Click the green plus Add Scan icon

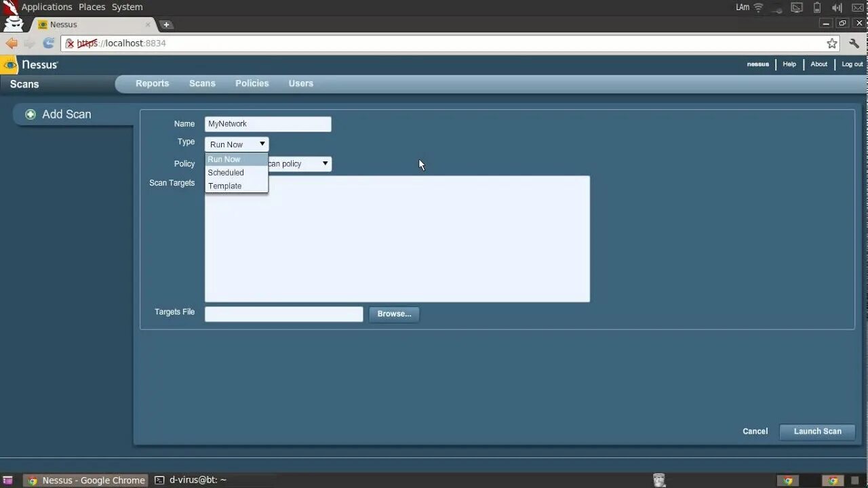click(x=31, y=115)
